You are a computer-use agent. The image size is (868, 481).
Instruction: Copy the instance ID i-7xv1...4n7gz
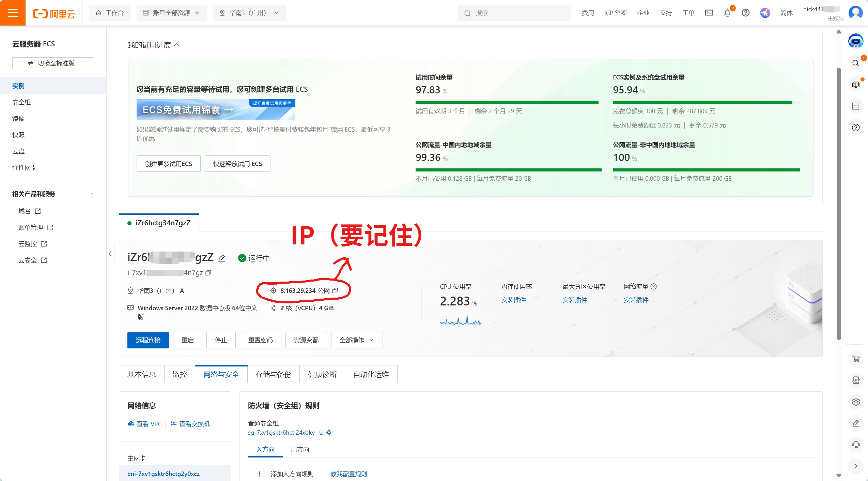pos(208,273)
